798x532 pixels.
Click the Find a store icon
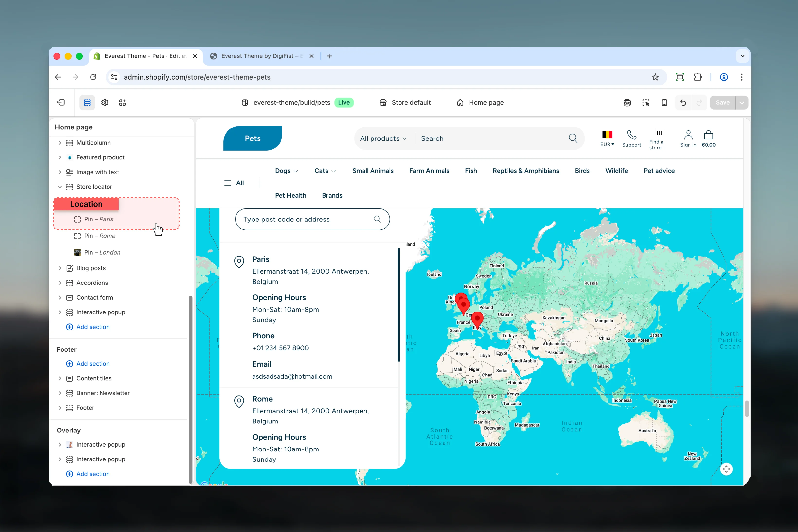pos(659,132)
